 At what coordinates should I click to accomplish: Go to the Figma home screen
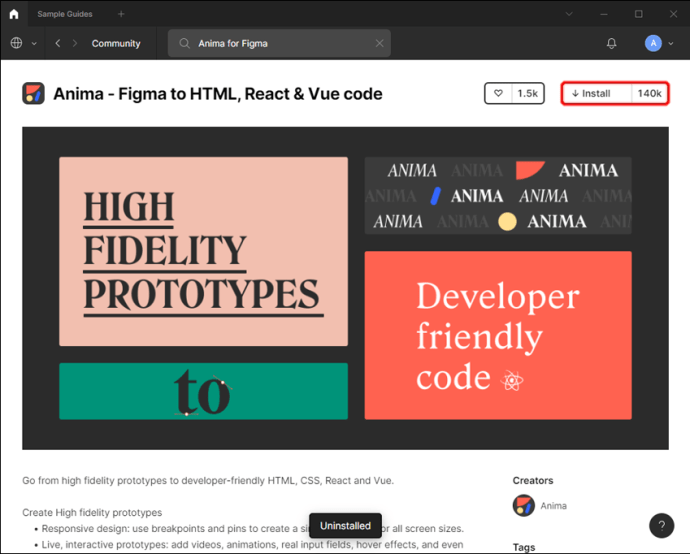pyautogui.click(x=14, y=14)
